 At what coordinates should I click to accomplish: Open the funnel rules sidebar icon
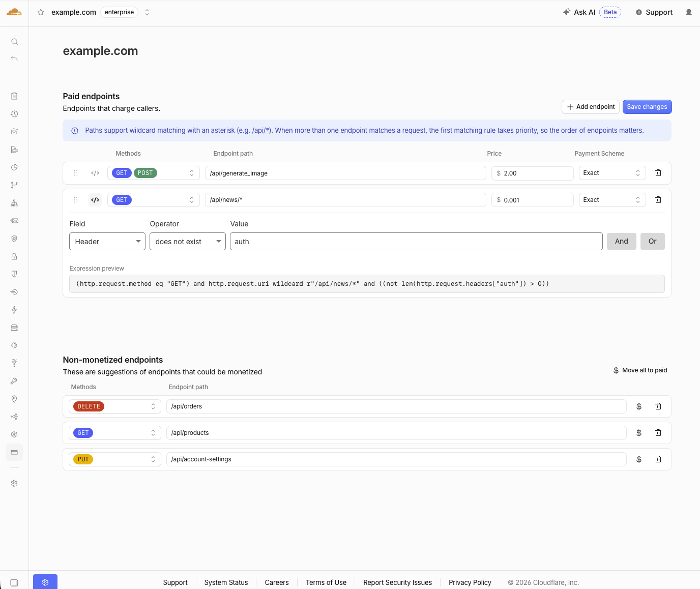click(14, 363)
